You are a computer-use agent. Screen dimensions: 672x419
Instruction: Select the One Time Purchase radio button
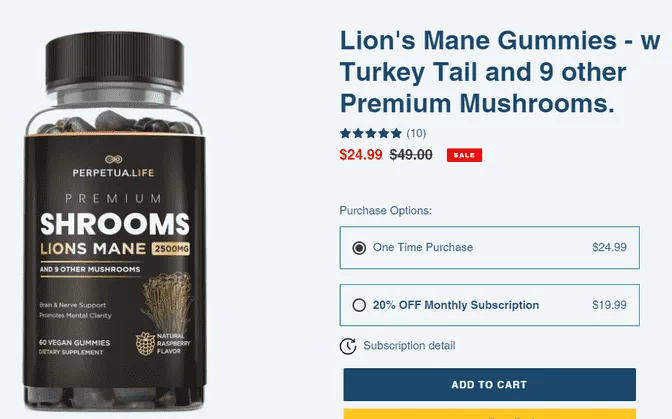(x=359, y=247)
